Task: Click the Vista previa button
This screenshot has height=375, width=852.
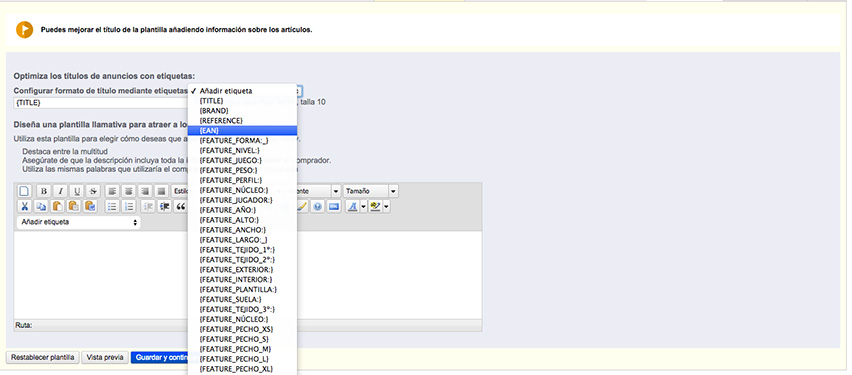Action: coord(105,358)
